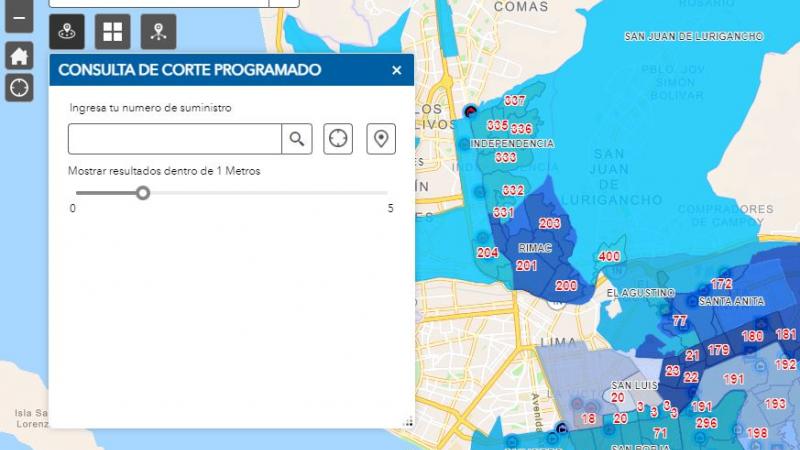Click the Home default extent button
Viewport: 800px width, 450px height.
[18, 55]
